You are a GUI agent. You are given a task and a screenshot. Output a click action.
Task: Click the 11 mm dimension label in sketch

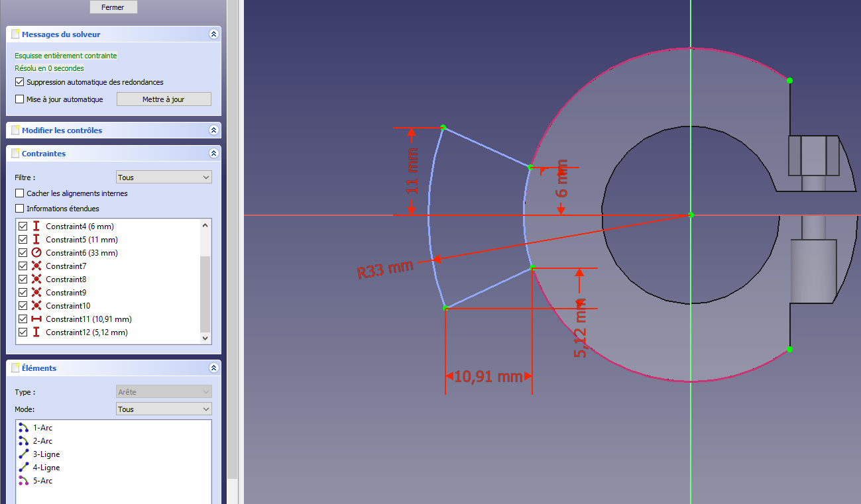(x=412, y=171)
